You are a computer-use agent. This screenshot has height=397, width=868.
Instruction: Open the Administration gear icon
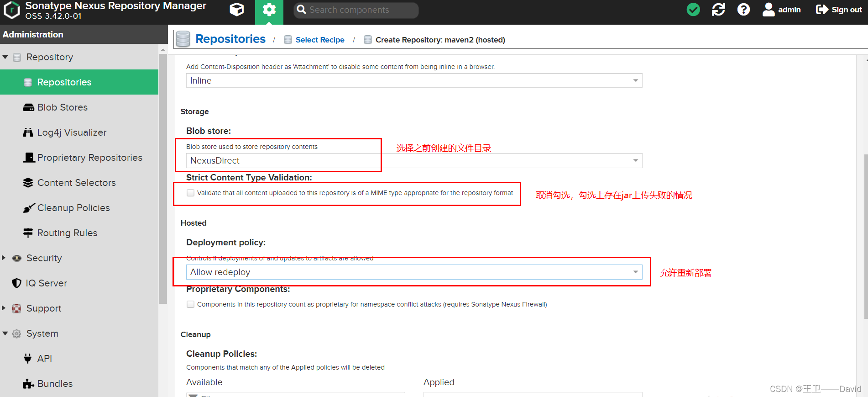269,10
